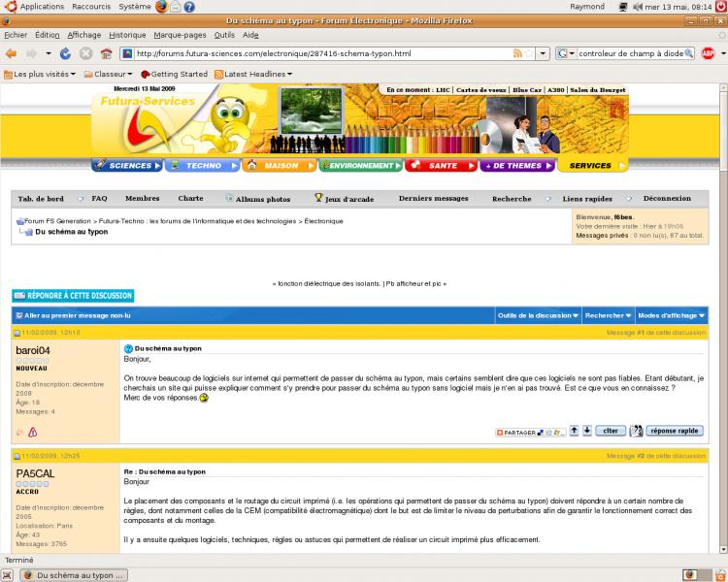Open the Rechercher thread dropdown
Viewport: 728px width, 582px height.
coord(609,315)
